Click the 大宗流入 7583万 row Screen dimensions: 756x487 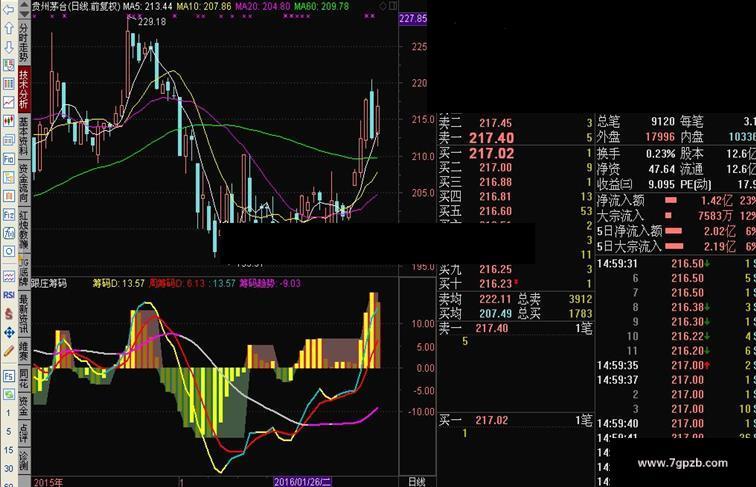(x=676, y=216)
